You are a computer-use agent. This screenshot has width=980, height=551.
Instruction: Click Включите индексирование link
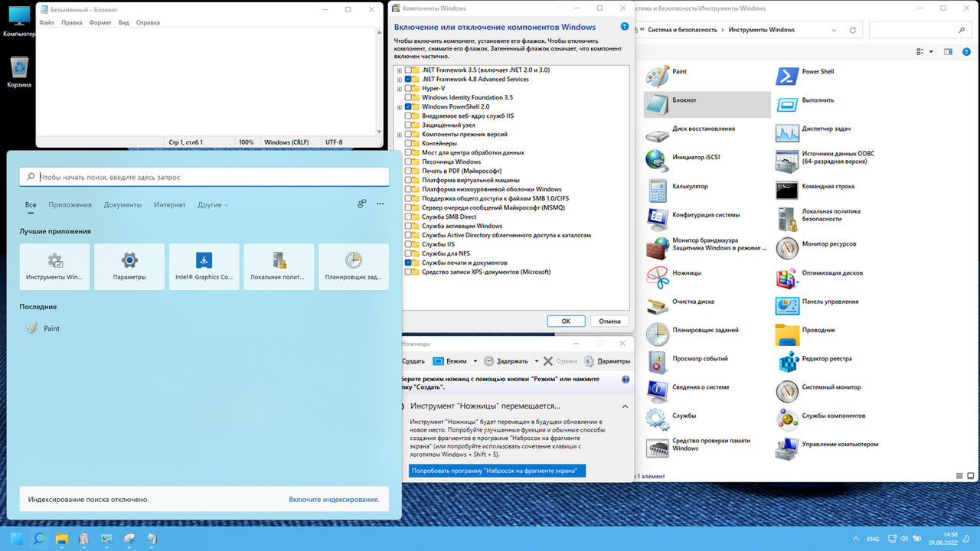[x=334, y=499]
